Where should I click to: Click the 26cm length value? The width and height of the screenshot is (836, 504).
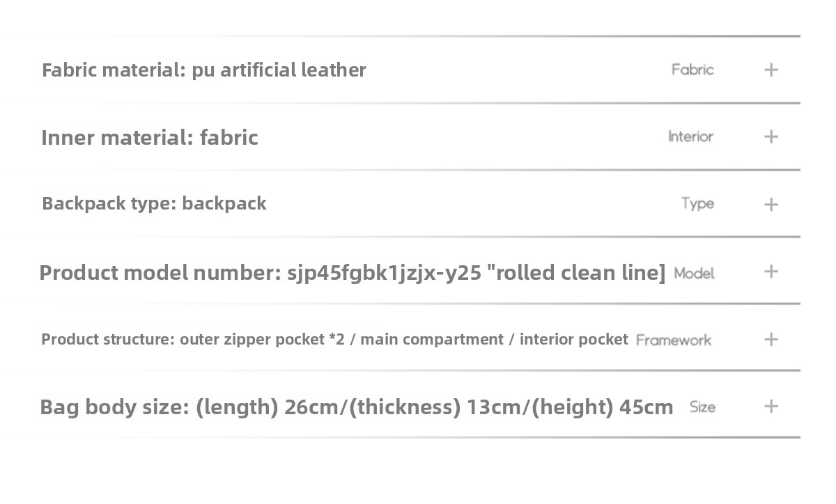(x=313, y=407)
